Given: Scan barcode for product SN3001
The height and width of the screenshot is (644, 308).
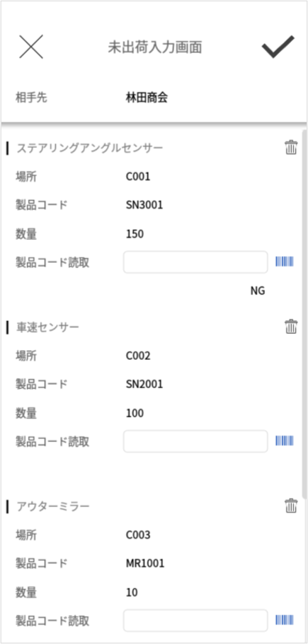Looking at the screenshot, I should (285, 262).
